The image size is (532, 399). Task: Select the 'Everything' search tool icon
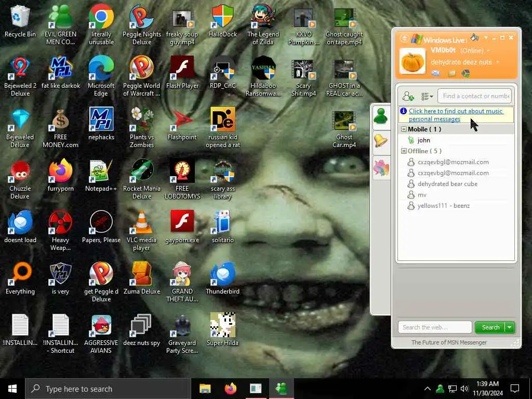click(x=20, y=278)
